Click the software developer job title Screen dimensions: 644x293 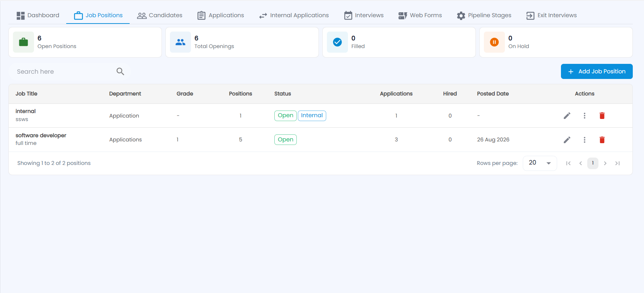41,135
